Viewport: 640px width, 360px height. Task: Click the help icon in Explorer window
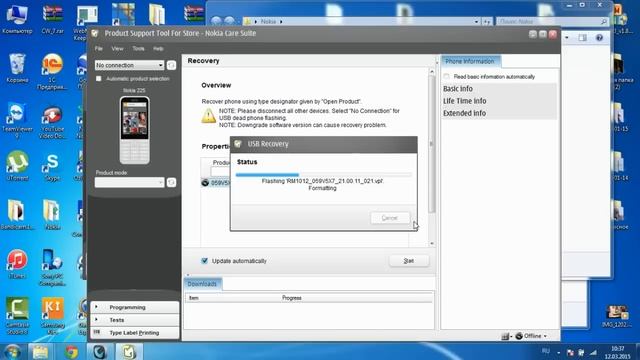click(x=599, y=38)
